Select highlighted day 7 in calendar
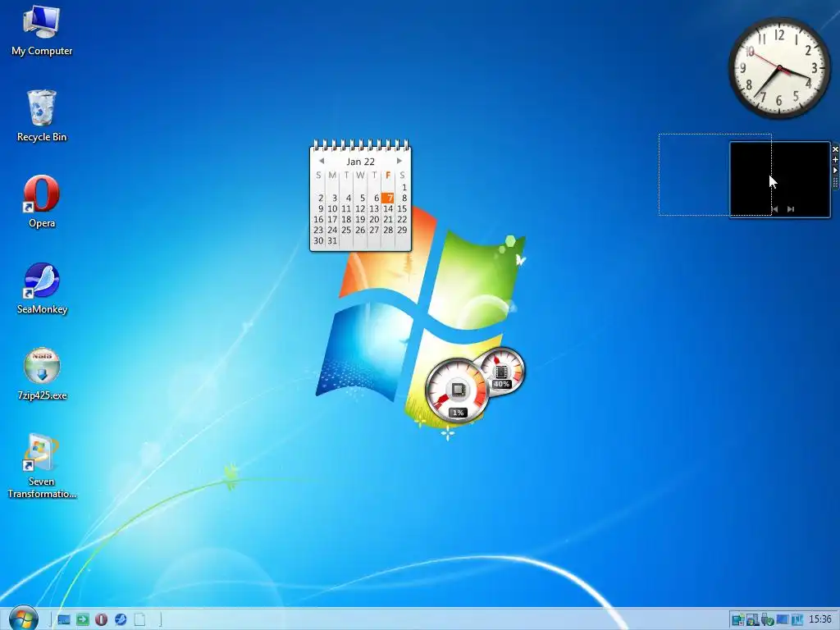 [x=388, y=199]
